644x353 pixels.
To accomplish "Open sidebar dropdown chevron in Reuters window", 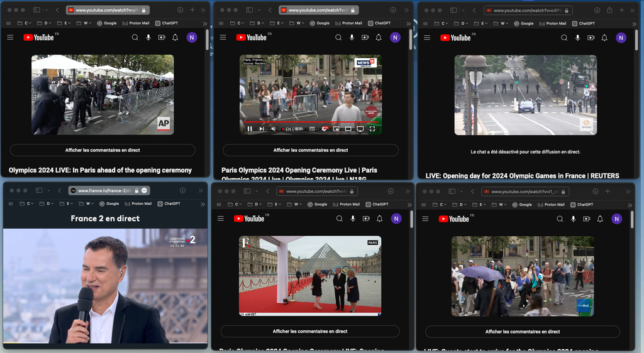I will 464,10.
